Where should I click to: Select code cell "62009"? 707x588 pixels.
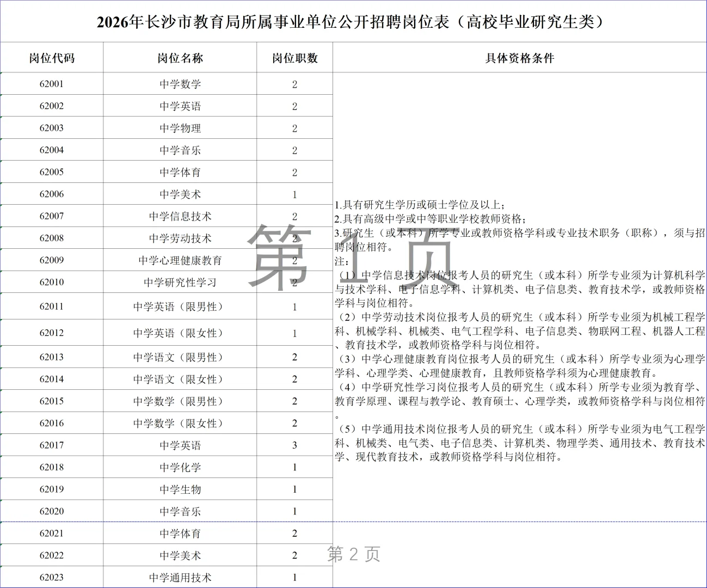[x=52, y=260]
